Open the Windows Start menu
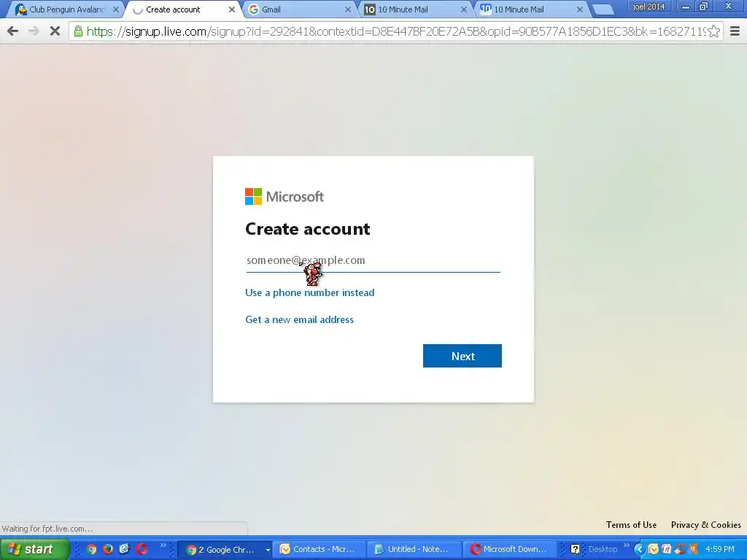 [34, 549]
